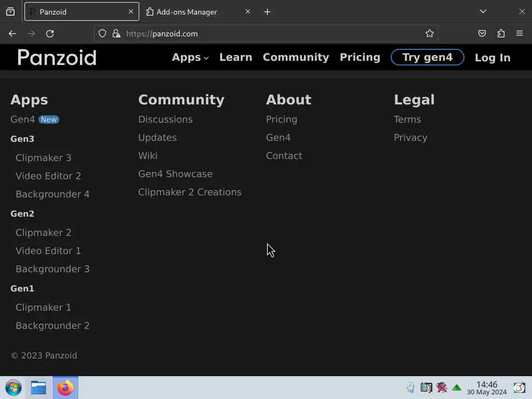532x399 pixels.
Task: Click the show desktop tray icon
Action: [519, 388]
